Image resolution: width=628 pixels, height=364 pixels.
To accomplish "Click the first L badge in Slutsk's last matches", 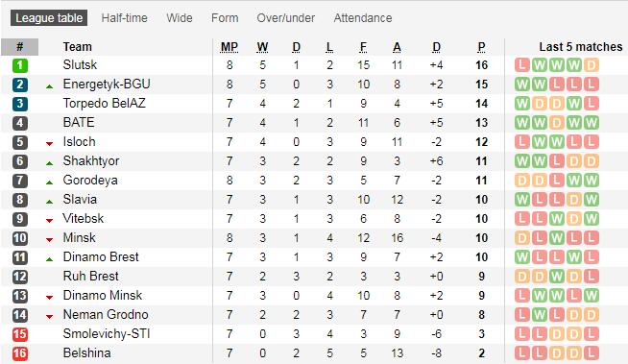I will pyautogui.click(x=522, y=65).
